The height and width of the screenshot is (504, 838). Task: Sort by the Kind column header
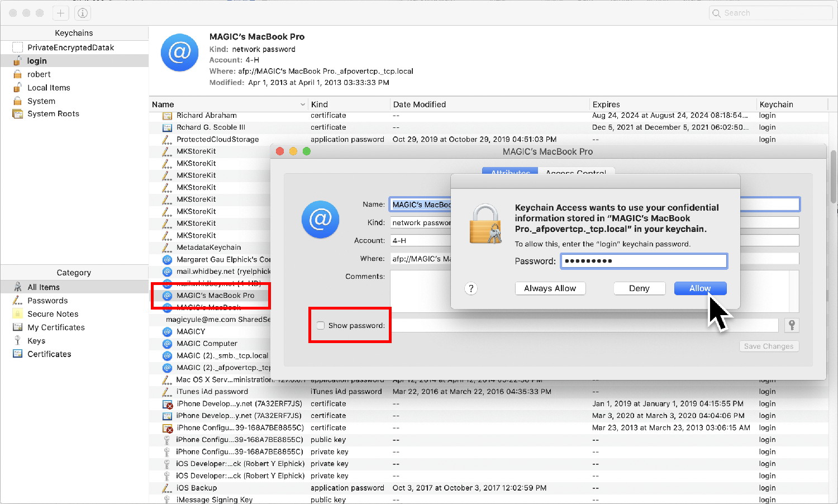click(349, 104)
